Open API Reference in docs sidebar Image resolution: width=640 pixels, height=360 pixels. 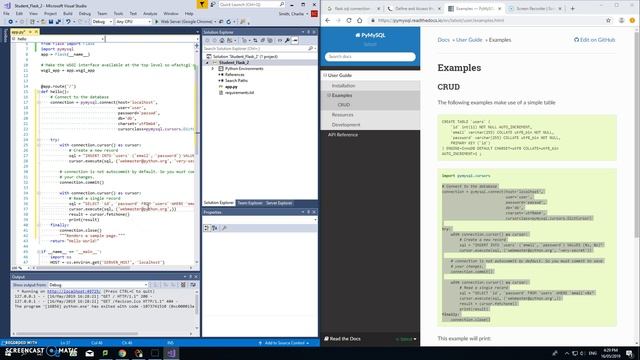[343, 135]
